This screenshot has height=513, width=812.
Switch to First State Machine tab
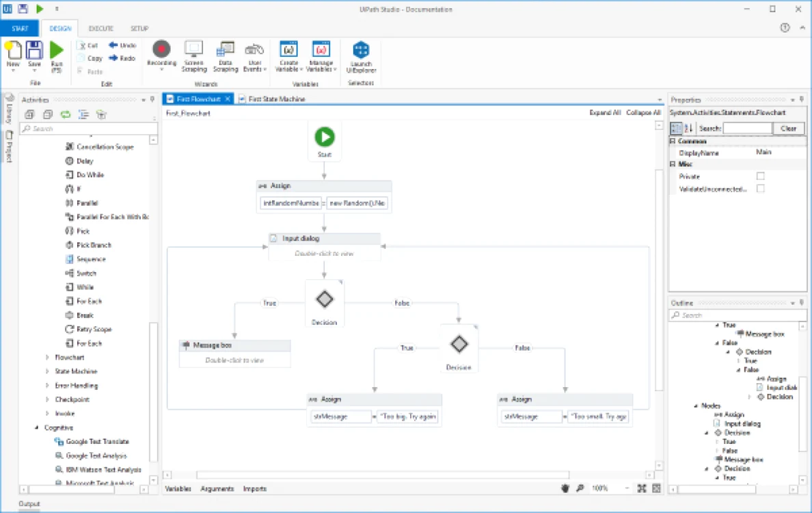[x=273, y=99]
